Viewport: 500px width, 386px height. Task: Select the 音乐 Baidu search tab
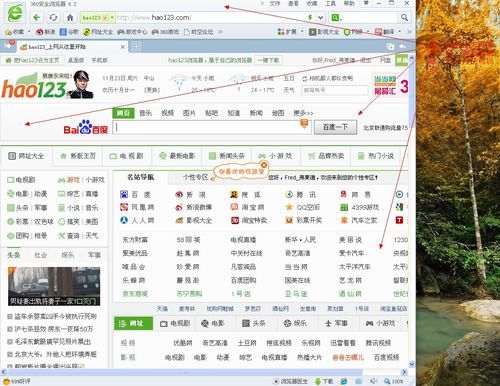coord(145,113)
